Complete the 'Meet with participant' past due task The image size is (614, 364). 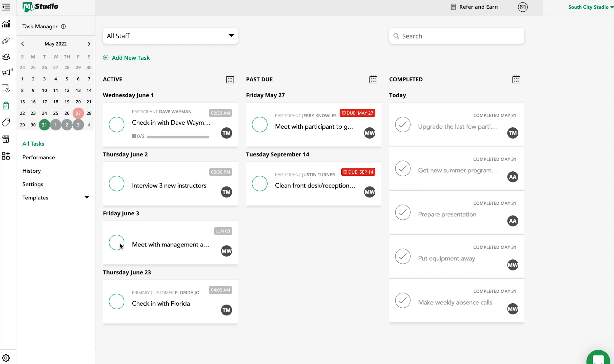(259, 124)
